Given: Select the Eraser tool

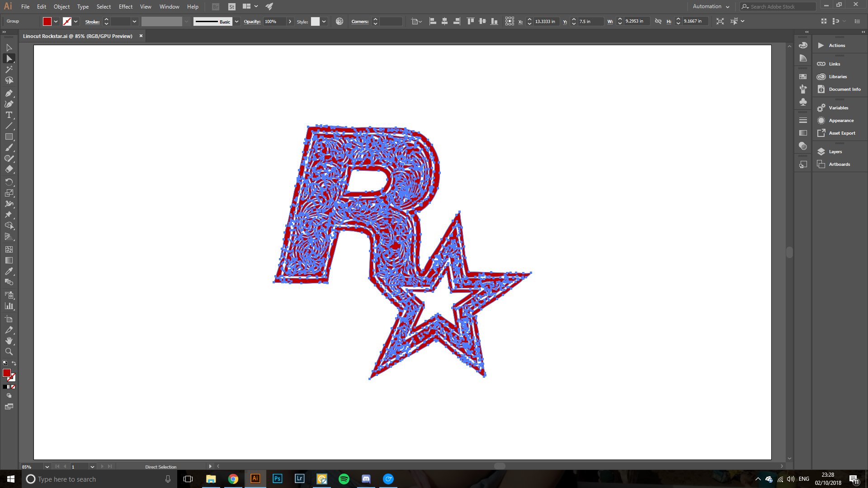Looking at the screenshot, I should tap(9, 169).
